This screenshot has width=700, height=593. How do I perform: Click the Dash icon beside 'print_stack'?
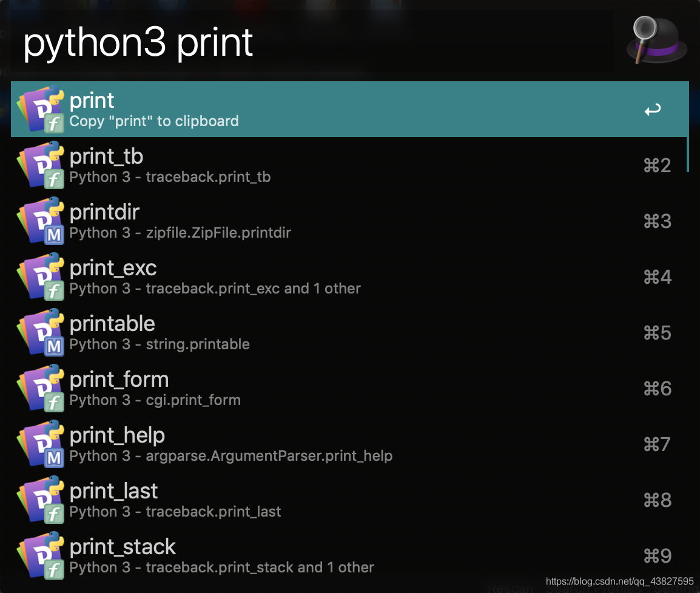(41, 555)
